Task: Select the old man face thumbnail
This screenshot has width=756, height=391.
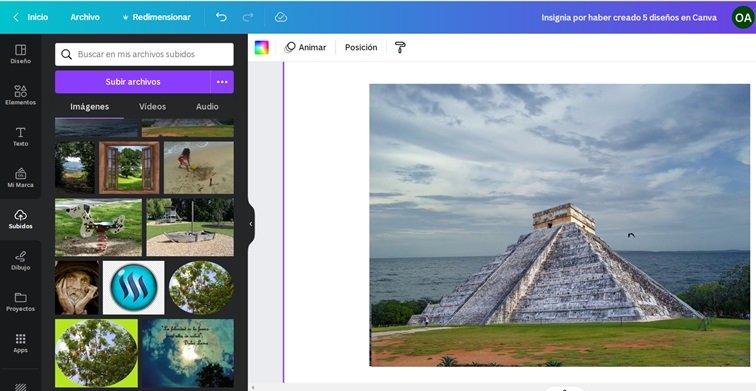Action: point(77,287)
